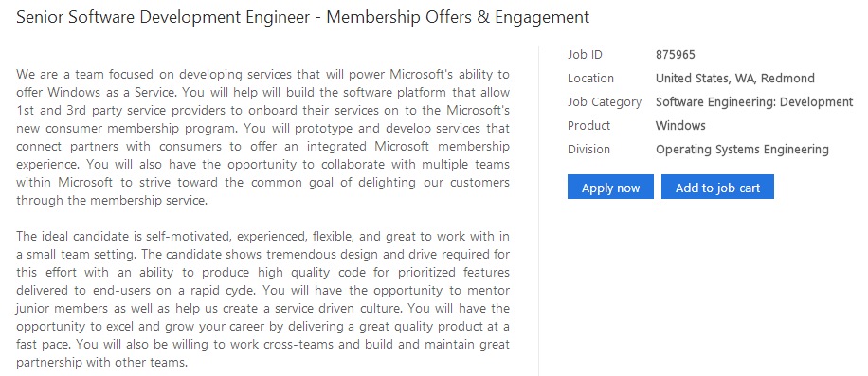Viewport: 868px width, 376px height.
Task: Click the Product value Windows
Action: pos(680,126)
